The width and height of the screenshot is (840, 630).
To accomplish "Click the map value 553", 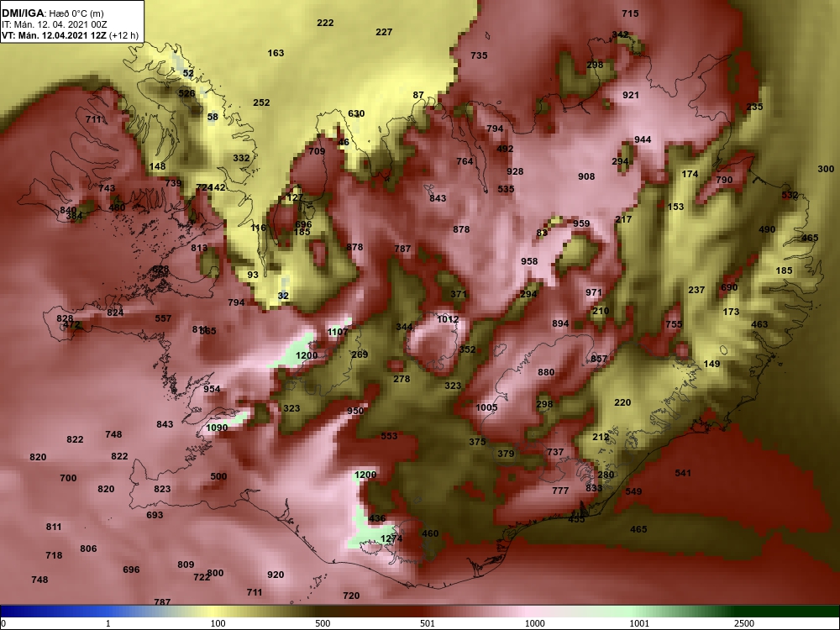I will tap(389, 436).
